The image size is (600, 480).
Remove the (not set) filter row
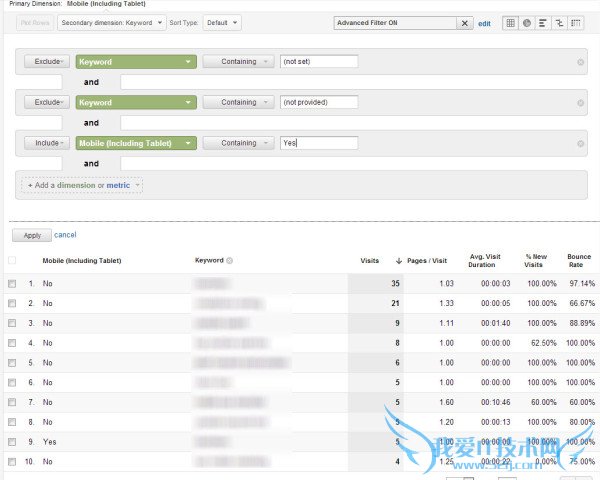tap(580, 62)
